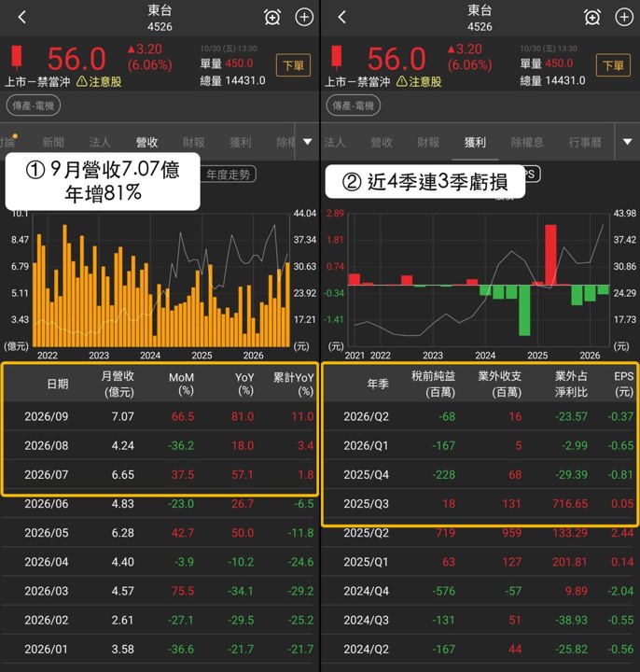Select 獲利 tab in right panel
Screen dimensions: 640x672
click(475, 142)
